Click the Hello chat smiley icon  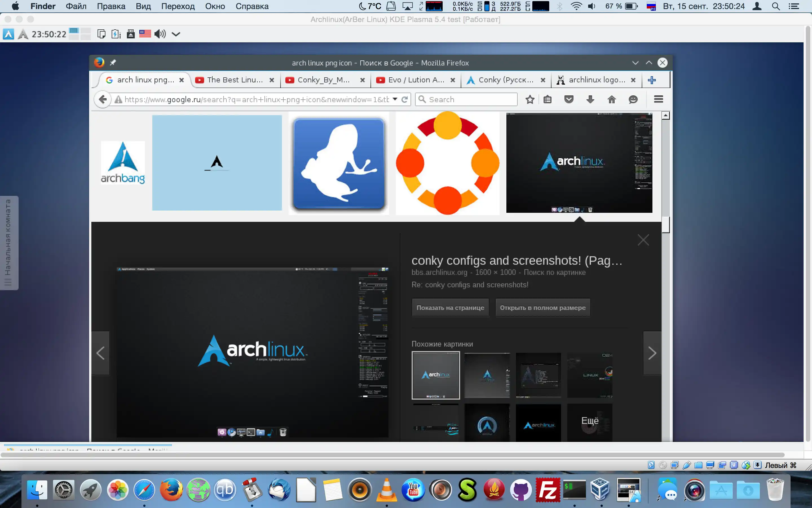click(633, 99)
